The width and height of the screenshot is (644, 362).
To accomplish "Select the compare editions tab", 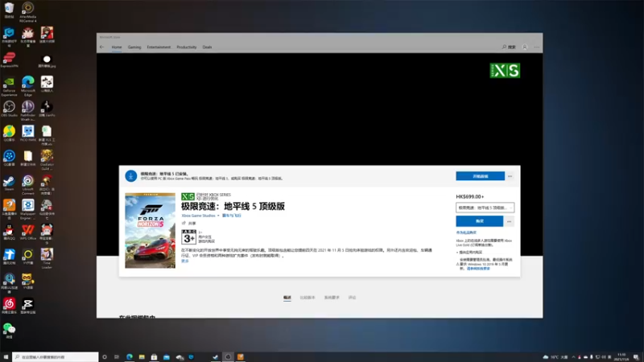I will click(308, 298).
